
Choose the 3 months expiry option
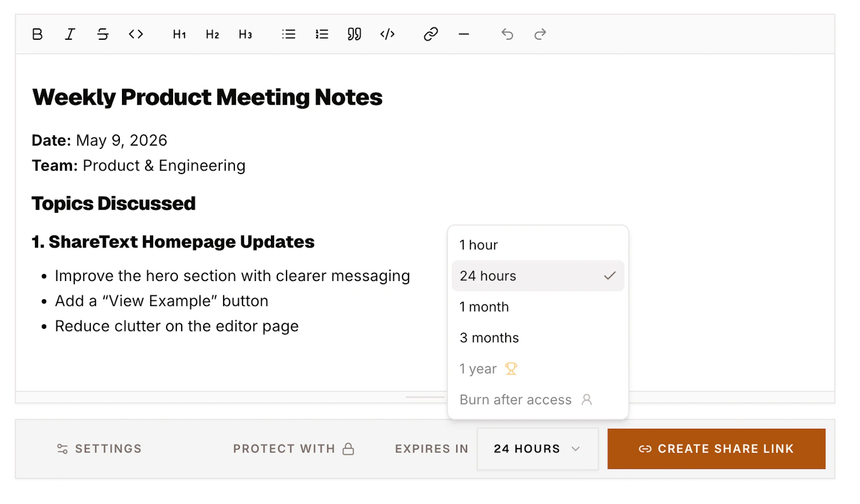[x=537, y=338]
